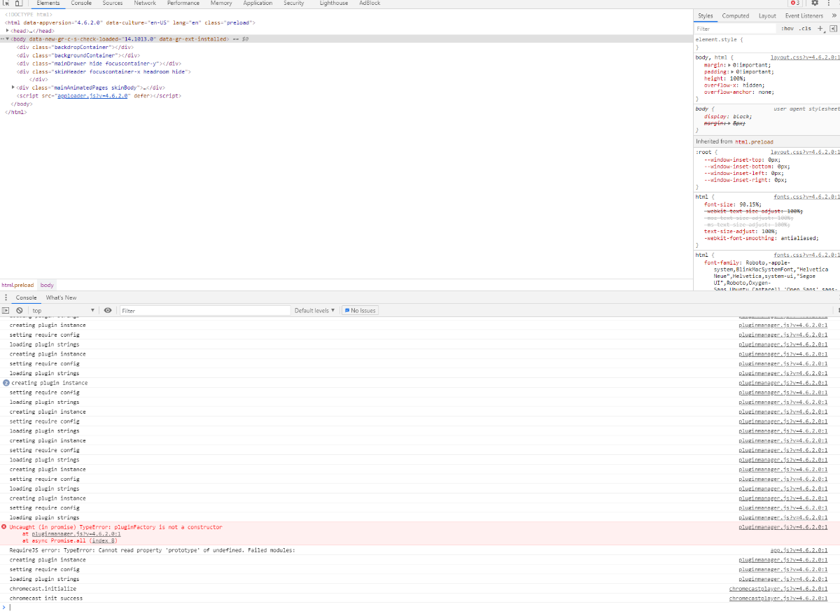840x616 pixels.
Task: Clear the console with the ban icon
Action: point(19,310)
